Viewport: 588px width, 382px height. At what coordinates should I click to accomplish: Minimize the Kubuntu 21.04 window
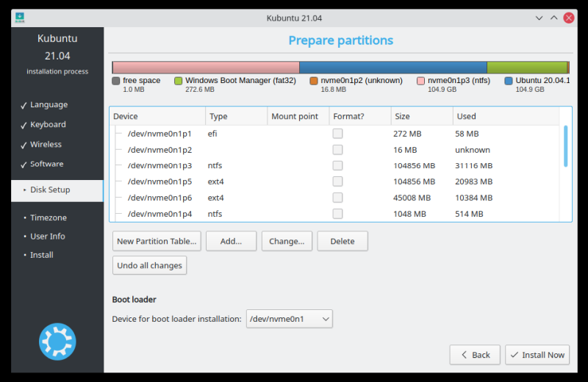[x=539, y=18]
